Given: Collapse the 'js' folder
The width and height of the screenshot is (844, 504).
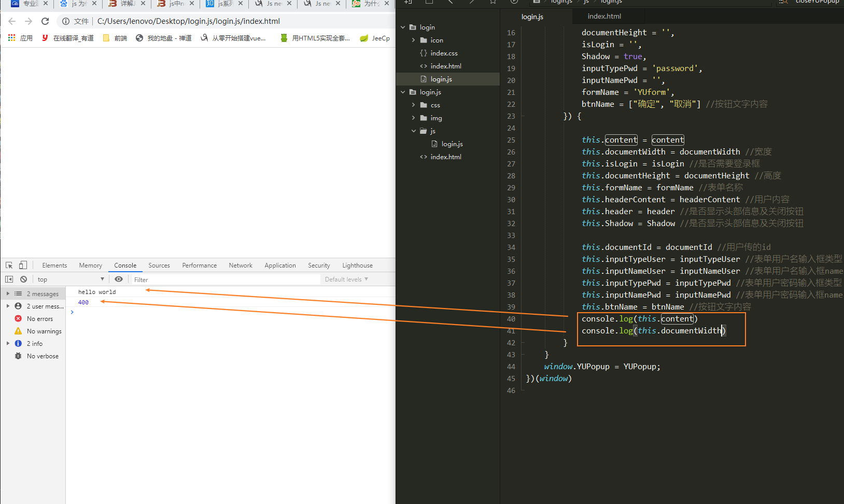Looking at the screenshot, I should (413, 131).
